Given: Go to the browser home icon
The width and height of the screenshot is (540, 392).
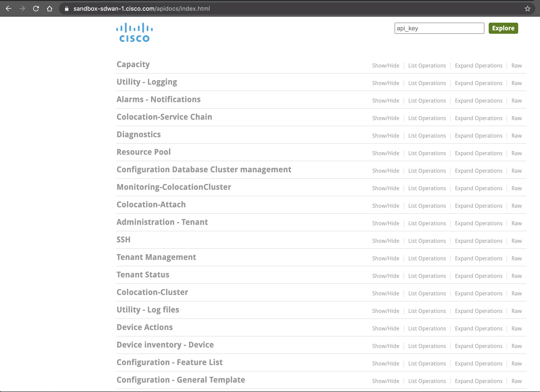Looking at the screenshot, I should [50, 9].
